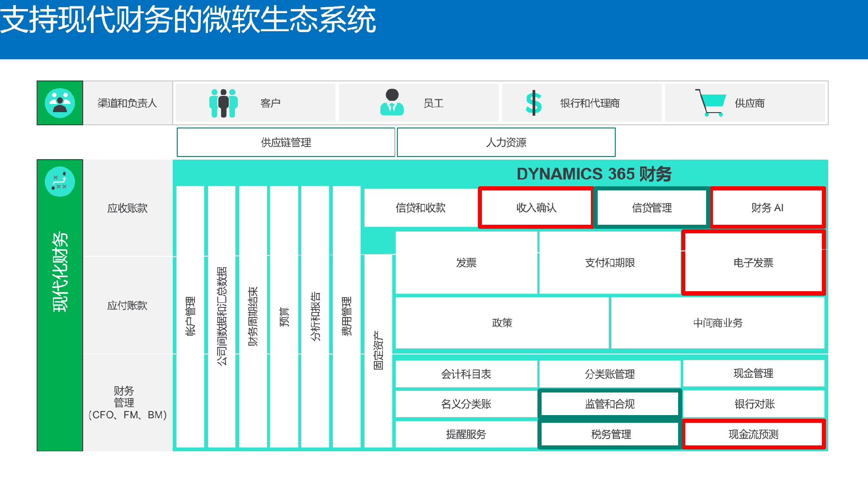Select the 供应商 label
This screenshot has height=487, width=868.
click(750, 103)
